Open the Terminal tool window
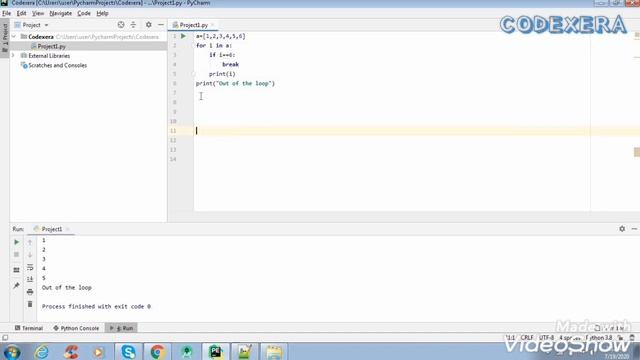 [x=29, y=328]
